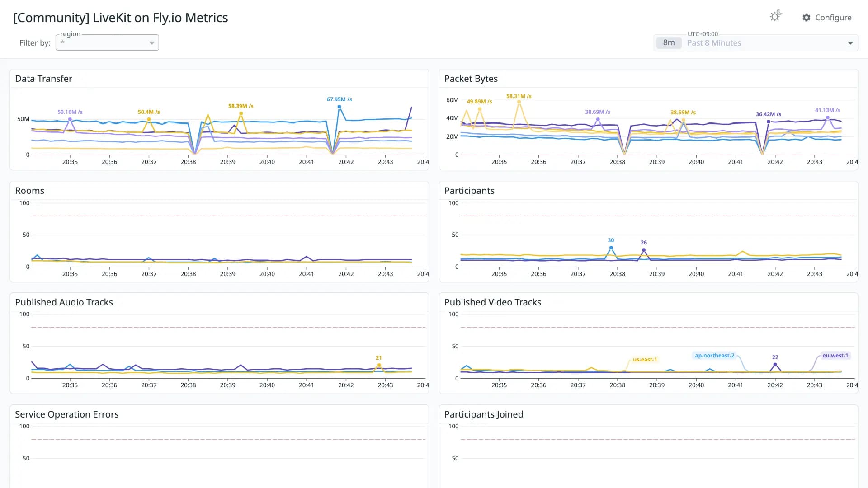Click the 38.59M /s Packet Bytes marker
Screen dimensions: 868x488
(x=683, y=120)
